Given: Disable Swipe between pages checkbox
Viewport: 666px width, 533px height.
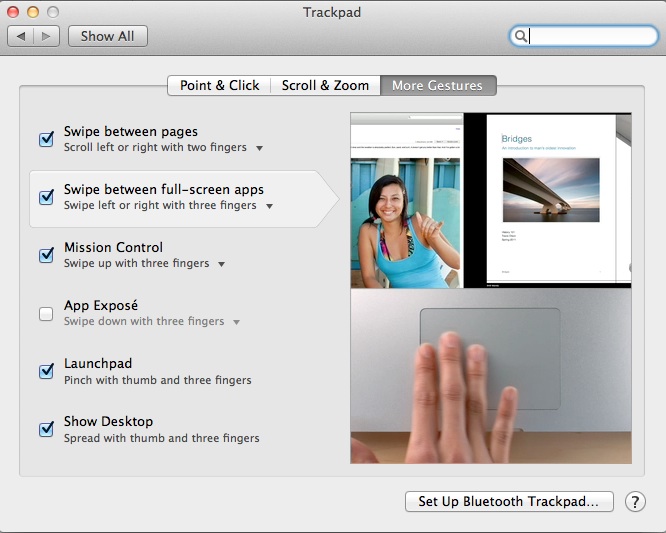Looking at the screenshot, I should 46,139.
